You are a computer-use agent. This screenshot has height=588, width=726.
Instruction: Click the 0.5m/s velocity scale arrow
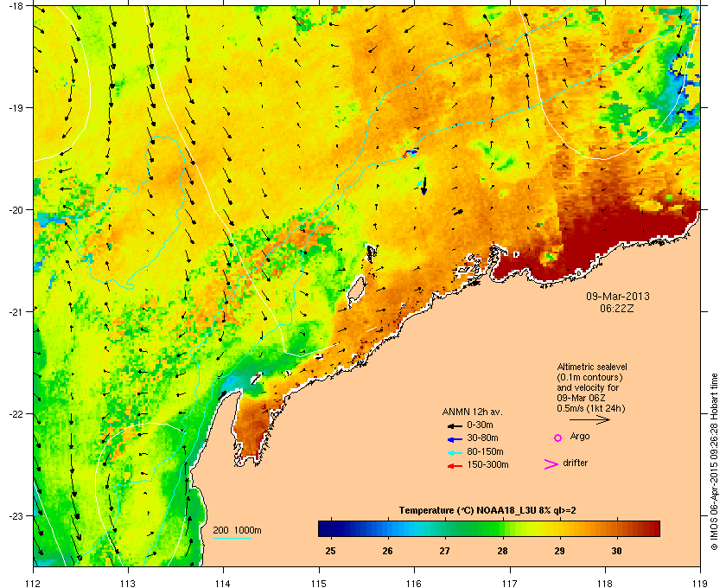pyautogui.click(x=589, y=419)
